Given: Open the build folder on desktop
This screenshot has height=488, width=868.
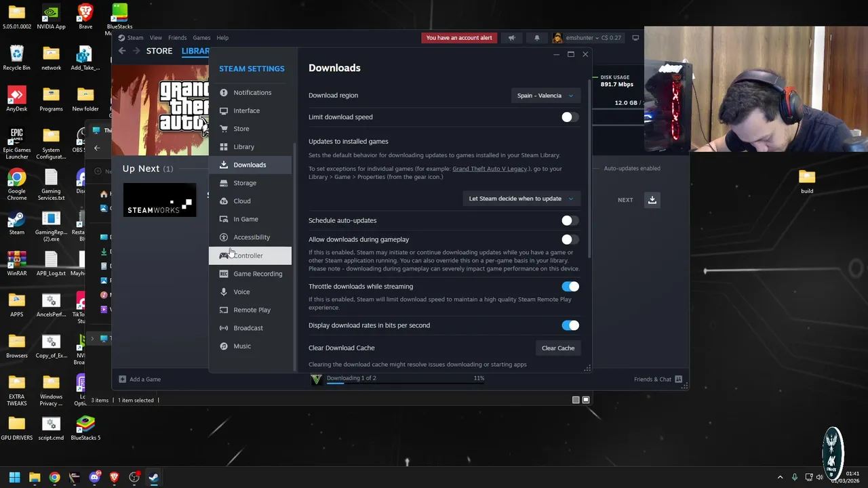Looking at the screenshot, I should pyautogui.click(x=806, y=181).
